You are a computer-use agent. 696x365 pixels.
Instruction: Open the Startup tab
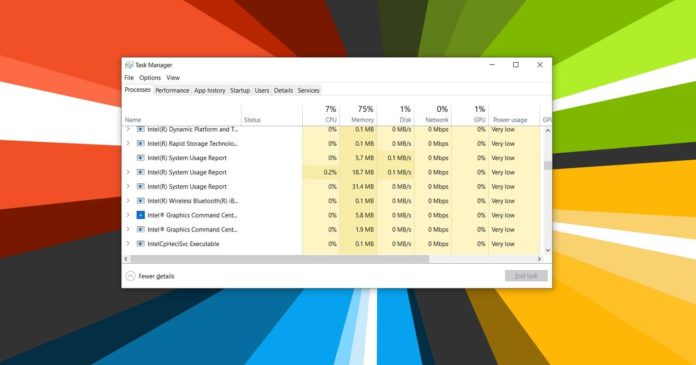[x=240, y=90]
